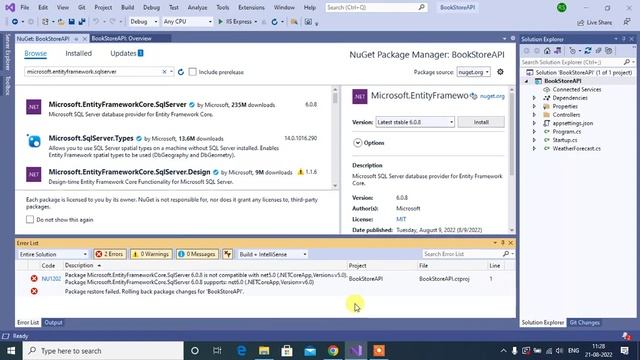Open Task View on taskbar
Screen dimensions: 640x360
pyautogui.click(x=217, y=351)
